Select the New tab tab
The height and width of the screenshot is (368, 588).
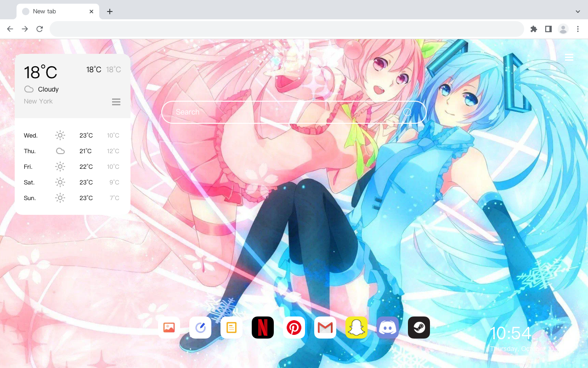click(58, 11)
